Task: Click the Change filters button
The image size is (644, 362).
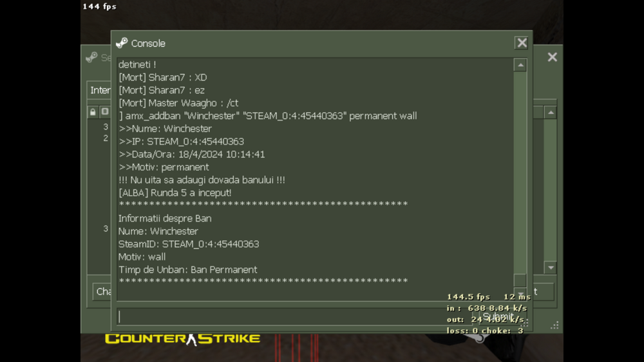Action: (102, 291)
